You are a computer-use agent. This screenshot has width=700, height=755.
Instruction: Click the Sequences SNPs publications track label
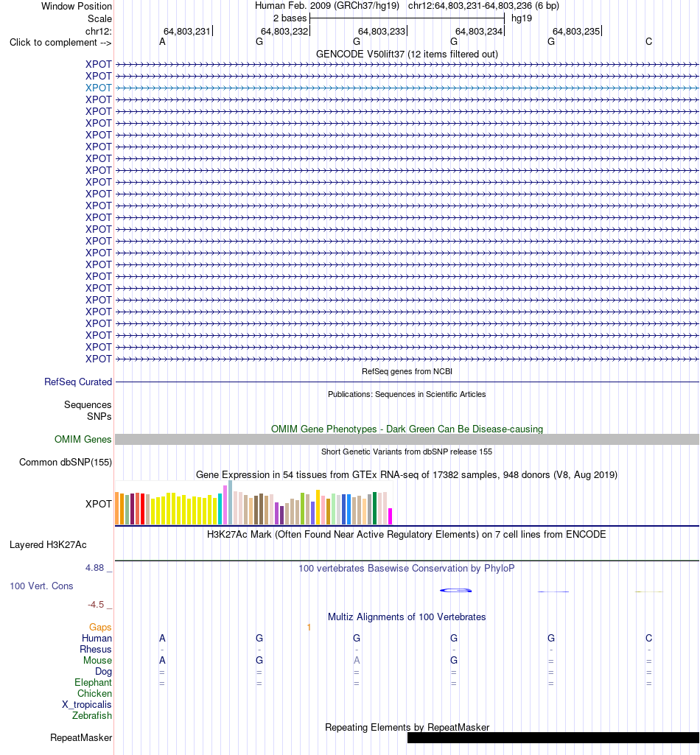click(x=88, y=411)
